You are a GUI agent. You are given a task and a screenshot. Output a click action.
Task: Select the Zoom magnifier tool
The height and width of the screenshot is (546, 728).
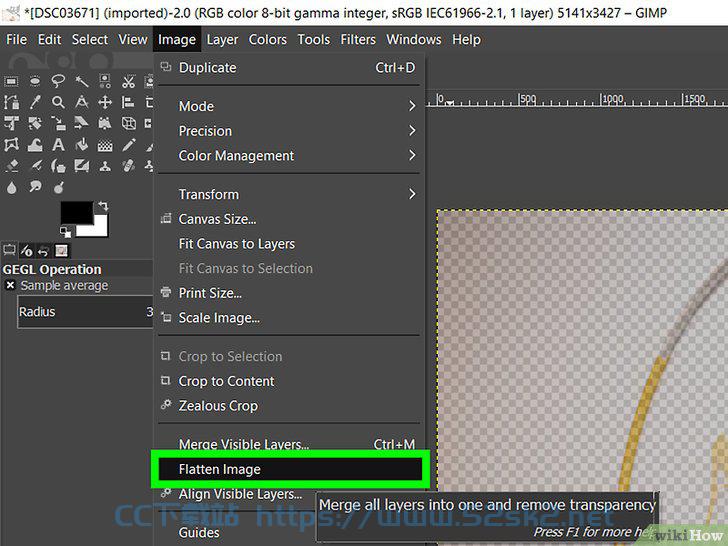pos(58,102)
